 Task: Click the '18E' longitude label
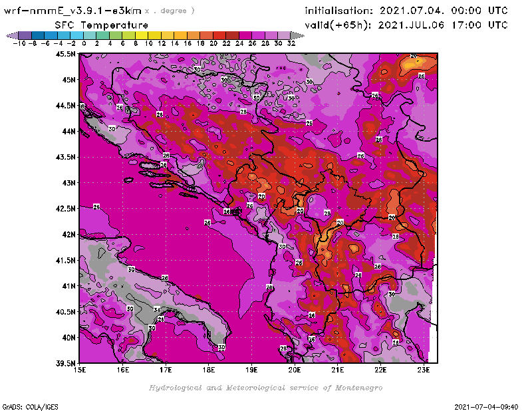tap(209, 370)
